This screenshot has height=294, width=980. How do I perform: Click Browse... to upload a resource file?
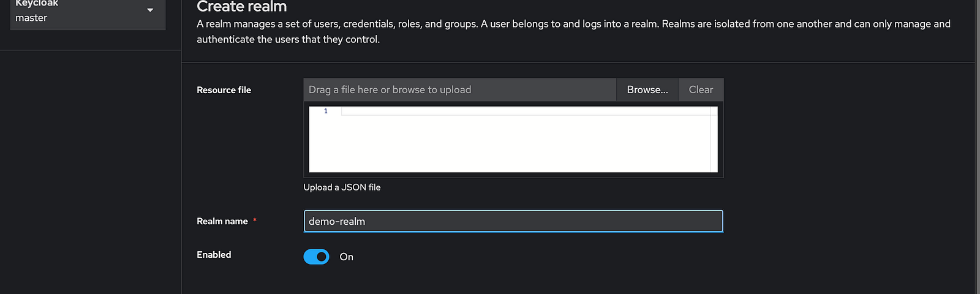point(647,89)
